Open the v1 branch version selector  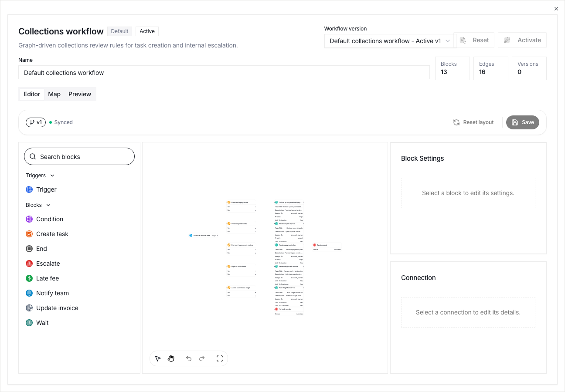coord(36,122)
